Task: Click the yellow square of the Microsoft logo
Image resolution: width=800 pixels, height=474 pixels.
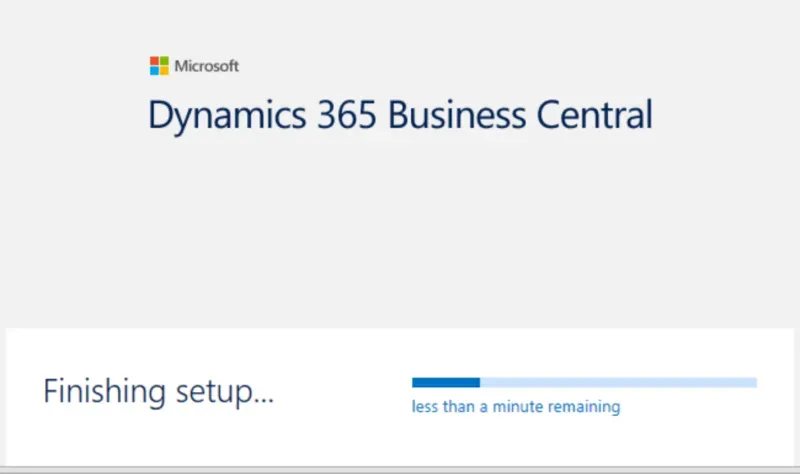Action: 164,71
